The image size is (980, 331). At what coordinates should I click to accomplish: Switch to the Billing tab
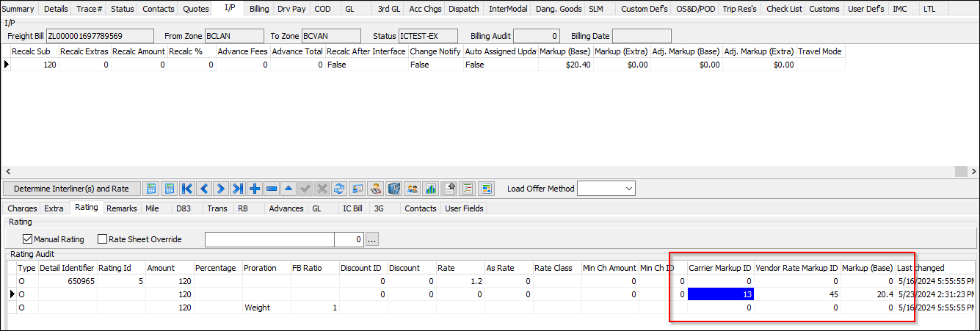coord(258,9)
